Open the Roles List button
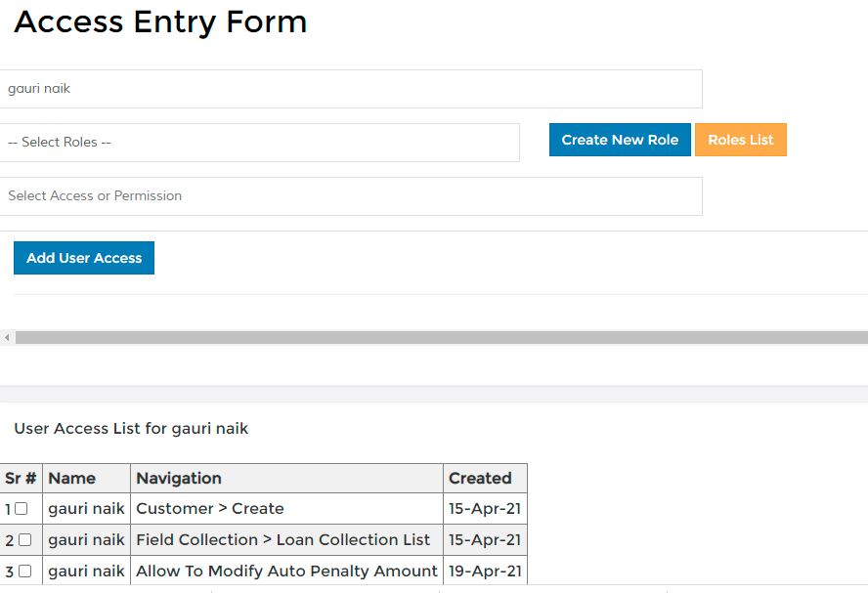 point(741,140)
